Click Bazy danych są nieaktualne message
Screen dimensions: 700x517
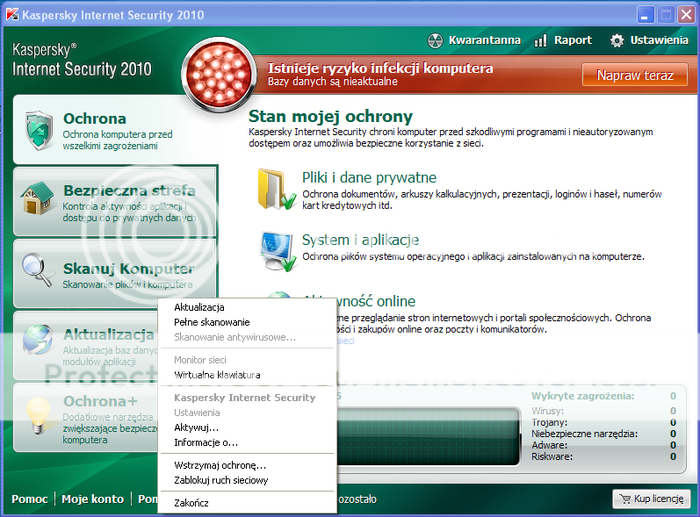333,82
